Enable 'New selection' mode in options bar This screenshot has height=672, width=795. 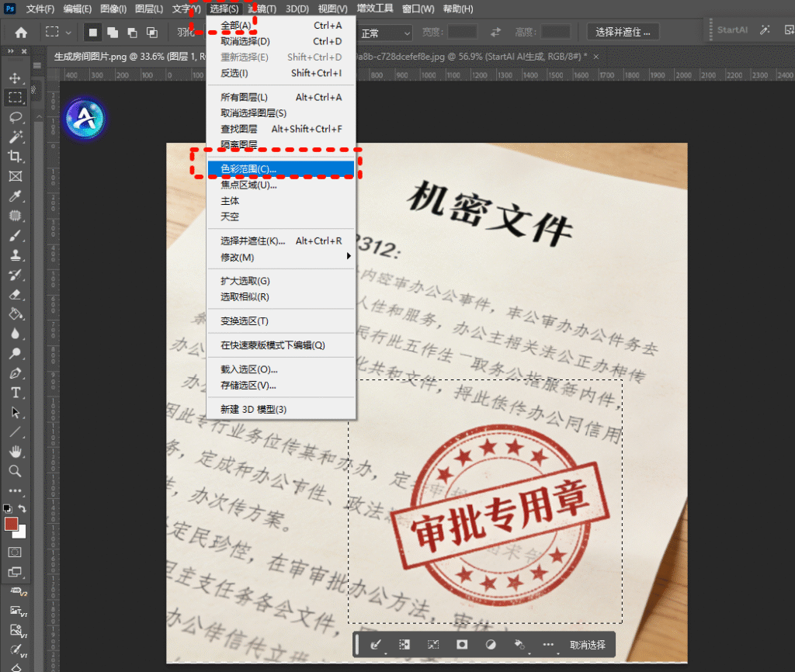[x=92, y=33]
